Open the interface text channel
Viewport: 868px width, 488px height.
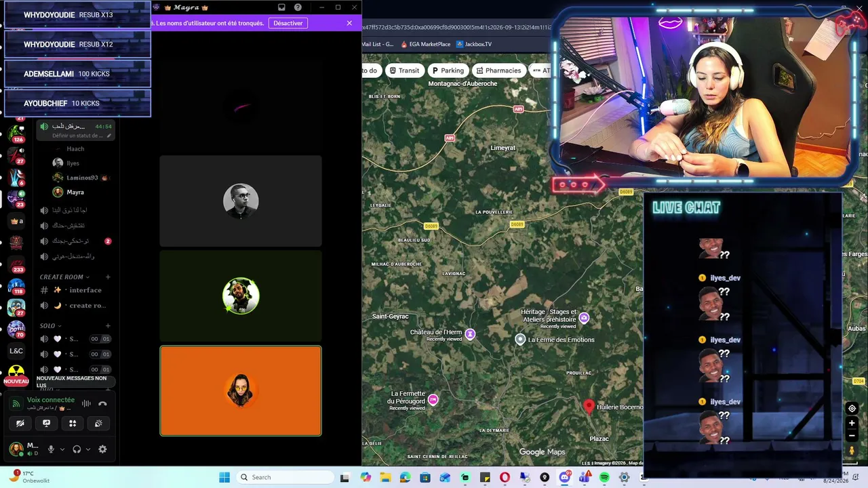tap(75, 290)
